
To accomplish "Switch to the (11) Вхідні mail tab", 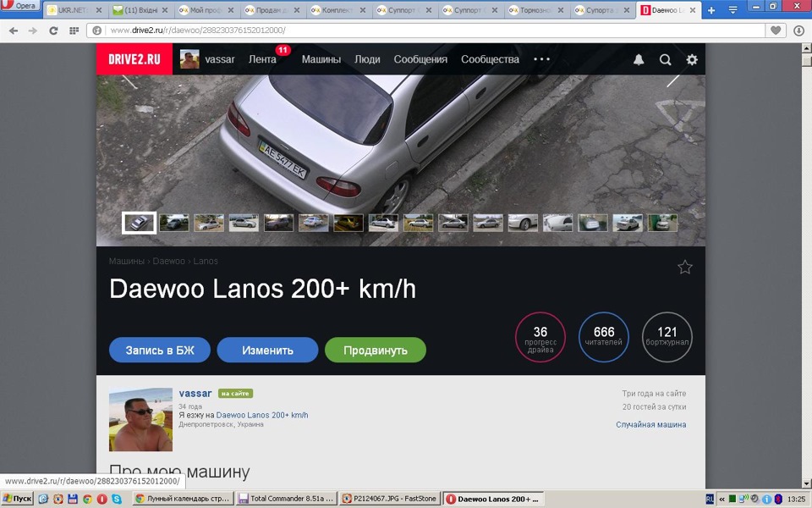I will tap(140, 10).
